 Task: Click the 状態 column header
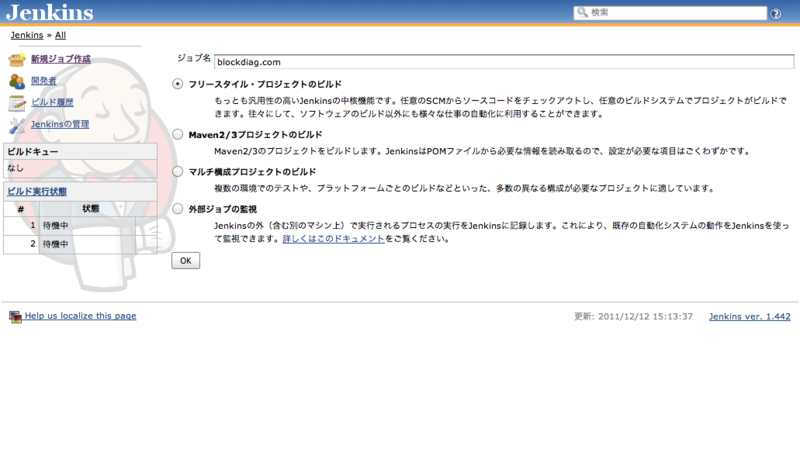pos(91,209)
